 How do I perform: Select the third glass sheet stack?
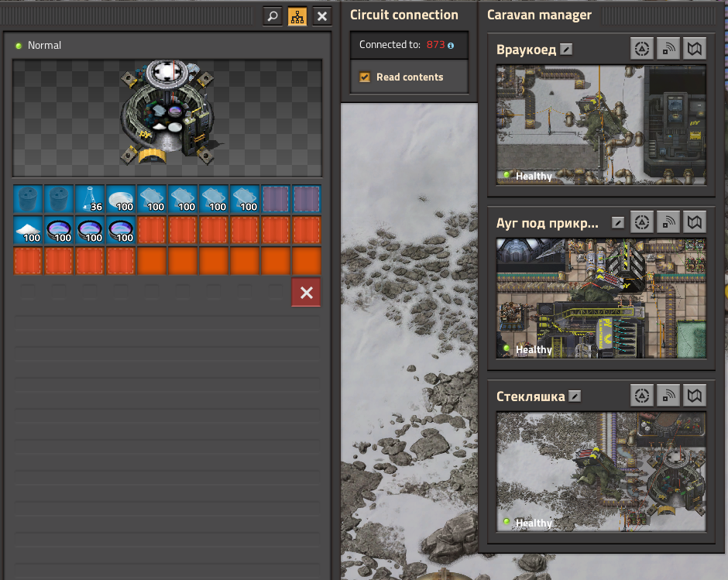pyautogui.click(x=214, y=199)
